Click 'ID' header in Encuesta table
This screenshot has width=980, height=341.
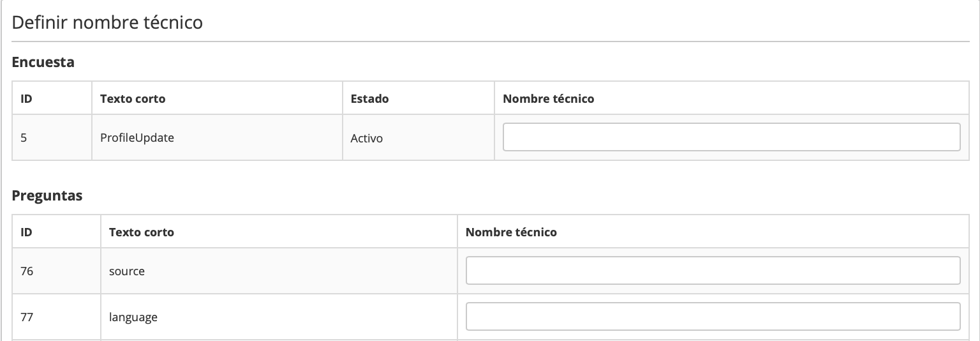point(26,99)
